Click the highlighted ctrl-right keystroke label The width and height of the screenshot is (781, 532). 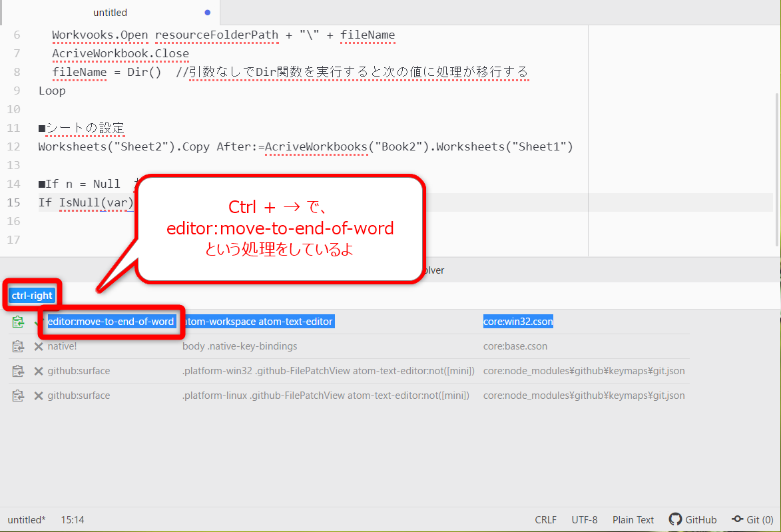click(x=32, y=295)
